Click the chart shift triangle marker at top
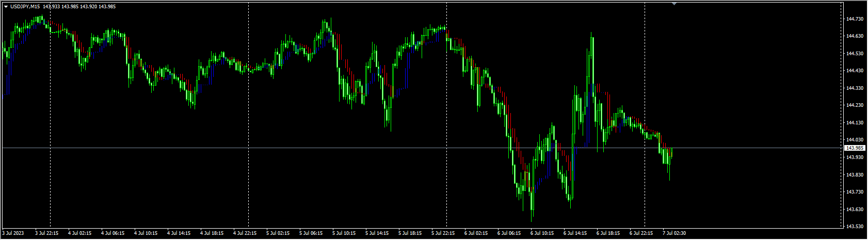The image size is (868, 240). [674, 4]
